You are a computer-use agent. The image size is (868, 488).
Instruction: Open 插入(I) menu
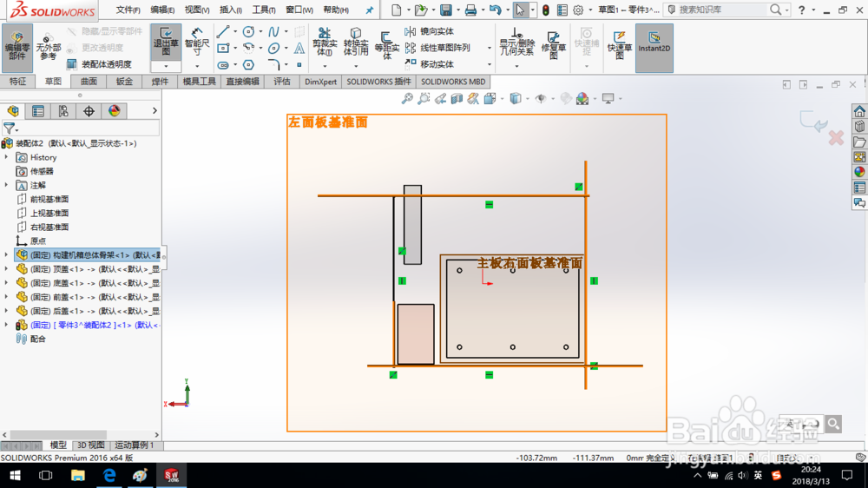230,10
